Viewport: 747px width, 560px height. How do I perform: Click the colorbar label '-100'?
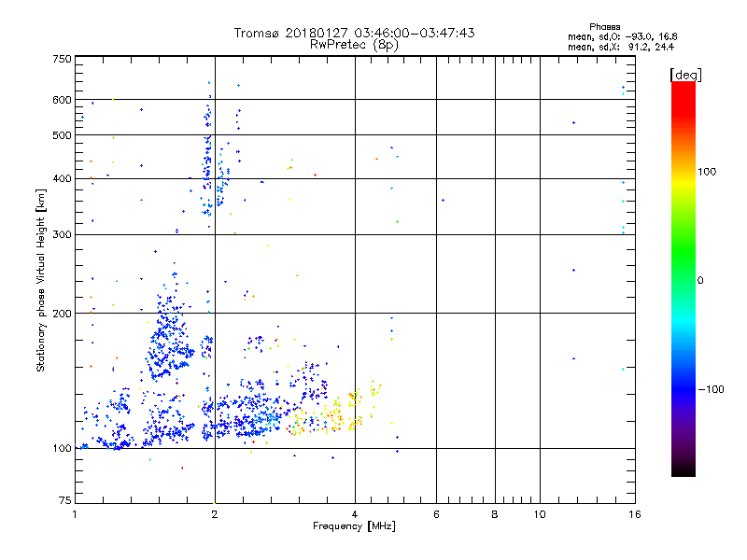tap(711, 389)
